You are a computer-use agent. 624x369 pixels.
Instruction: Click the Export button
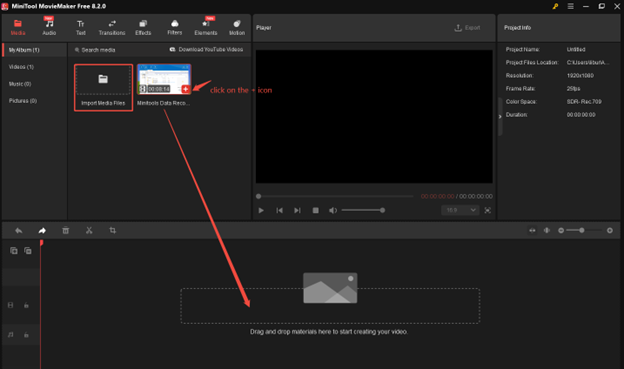467,27
